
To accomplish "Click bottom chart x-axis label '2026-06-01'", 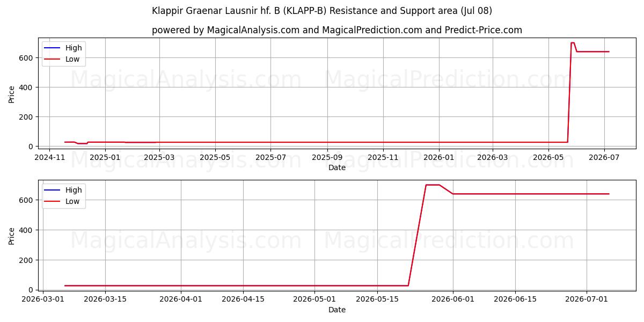I will 452,299.
